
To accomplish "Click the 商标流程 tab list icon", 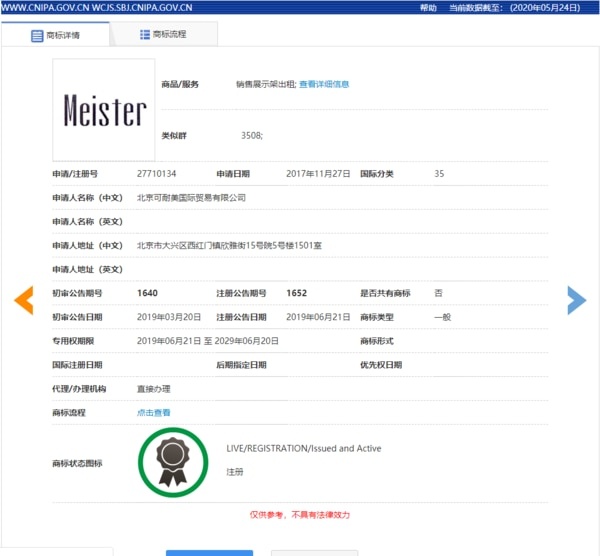I will tap(145, 34).
